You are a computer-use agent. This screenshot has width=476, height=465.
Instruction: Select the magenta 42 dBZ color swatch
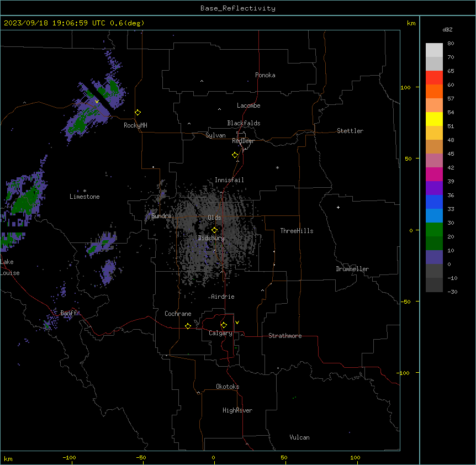pos(434,174)
